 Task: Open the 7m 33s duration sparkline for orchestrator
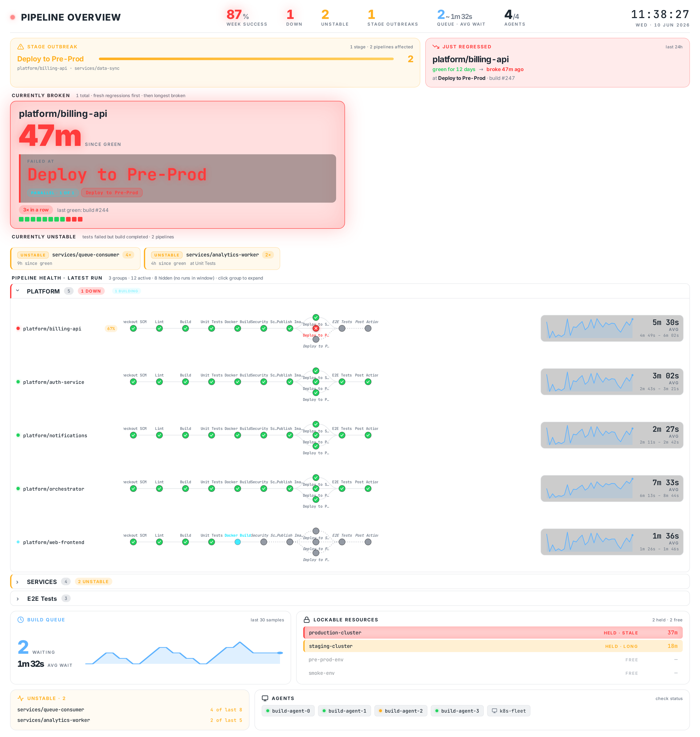tap(612, 489)
